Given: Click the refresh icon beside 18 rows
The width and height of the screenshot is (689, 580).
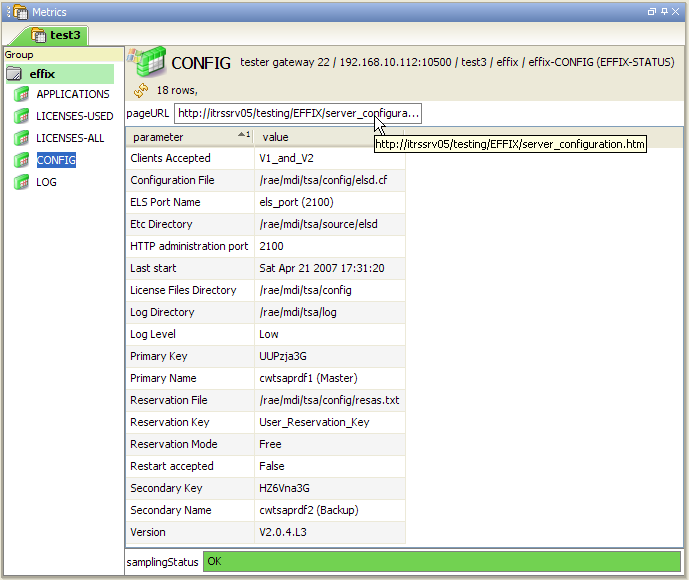Looking at the screenshot, I should [x=141, y=90].
